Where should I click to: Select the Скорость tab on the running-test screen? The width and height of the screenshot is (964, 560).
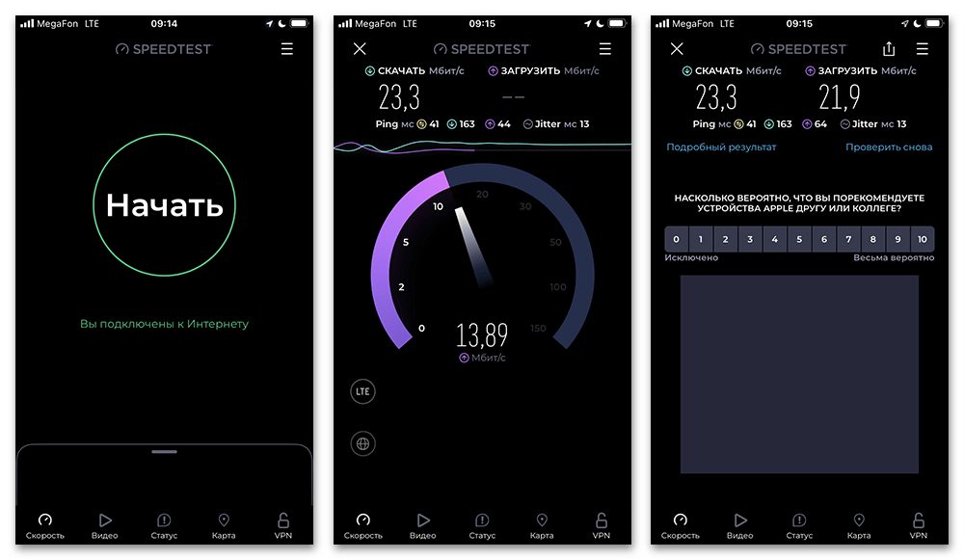pyautogui.click(x=363, y=526)
